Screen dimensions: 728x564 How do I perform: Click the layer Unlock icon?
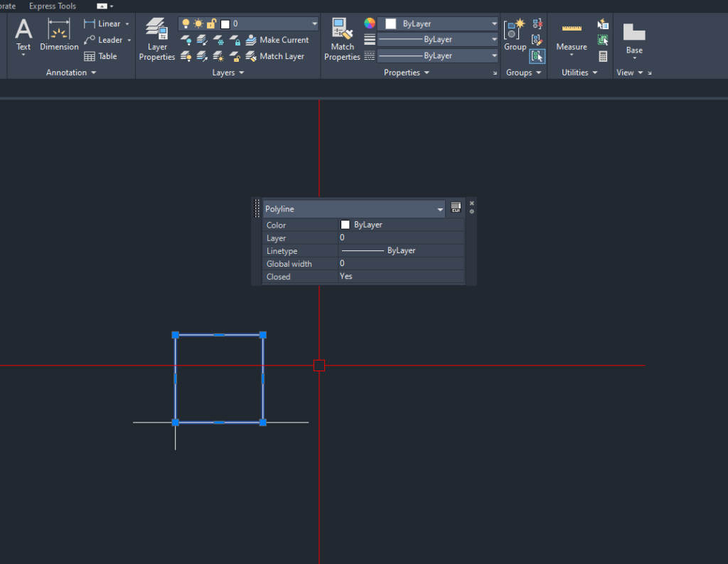click(235, 56)
